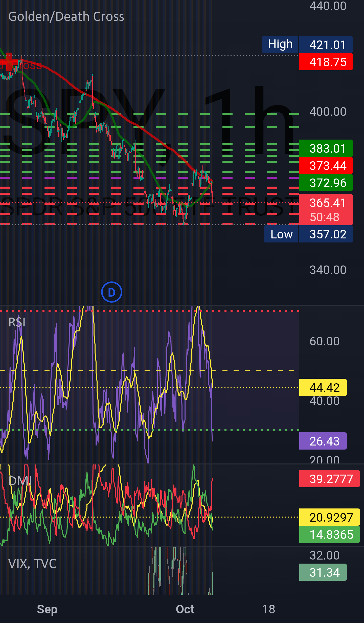This screenshot has height=623, width=364.
Task: Click the yellow 44.42 RSI value label
Action: click(323, 387)
